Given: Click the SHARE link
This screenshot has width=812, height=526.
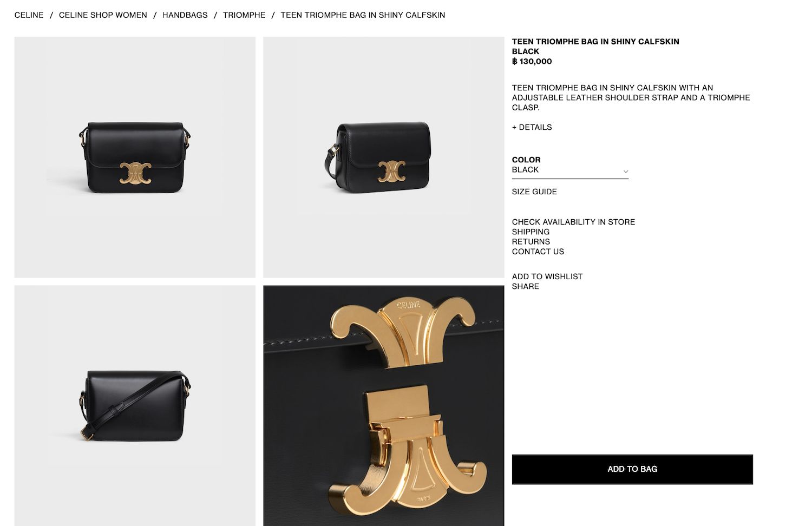Looking at the screenshot, I should (x=525, y=286).
